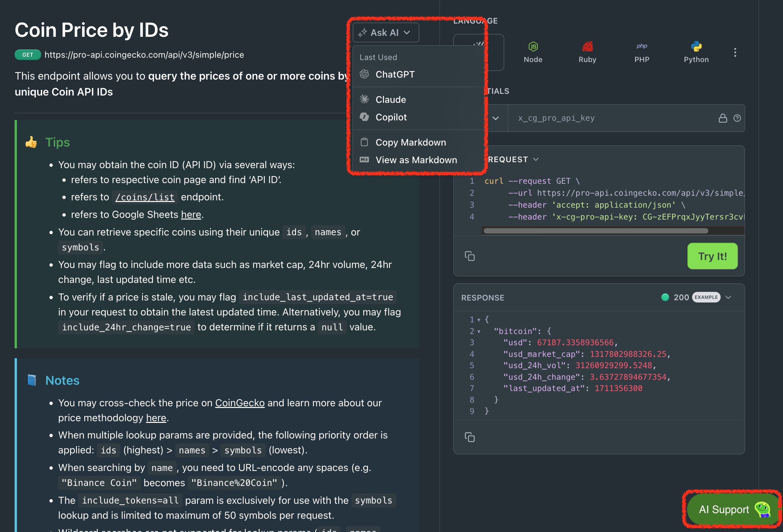783x532 pixels.
Task: Click the include_24hr_change=true code snippet
Action: pyautogui.click(x=126, y=327)
